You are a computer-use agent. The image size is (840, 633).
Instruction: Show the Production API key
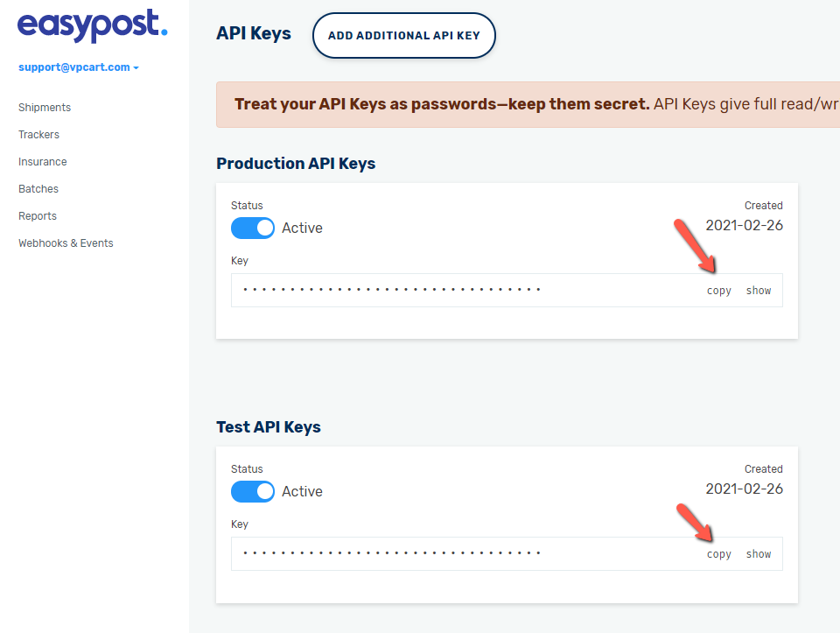(759, 291)
